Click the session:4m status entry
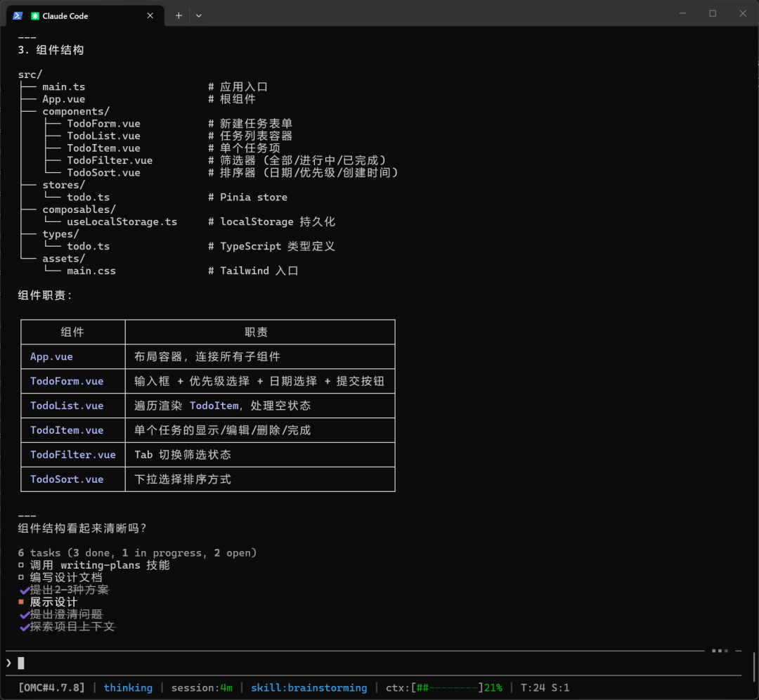The width and height of the screenshot is (759, 700). click(202, 688)
